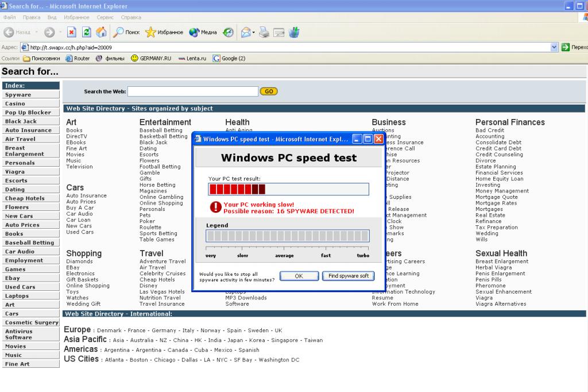Open the фильмы bookmark
The height and width of the screenshot is (392, 588).
tap(110, 58)
